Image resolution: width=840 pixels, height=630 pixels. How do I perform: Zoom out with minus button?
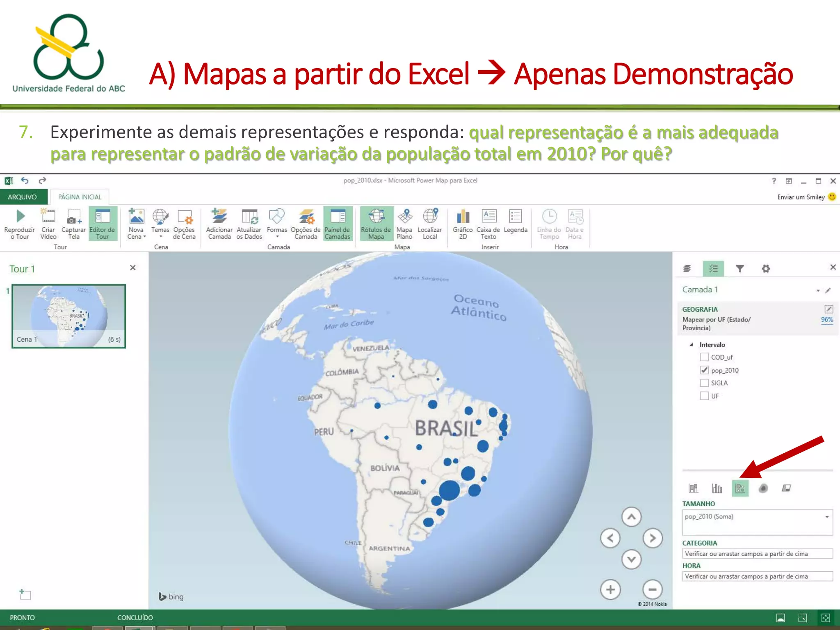click(x=653, y=590)
